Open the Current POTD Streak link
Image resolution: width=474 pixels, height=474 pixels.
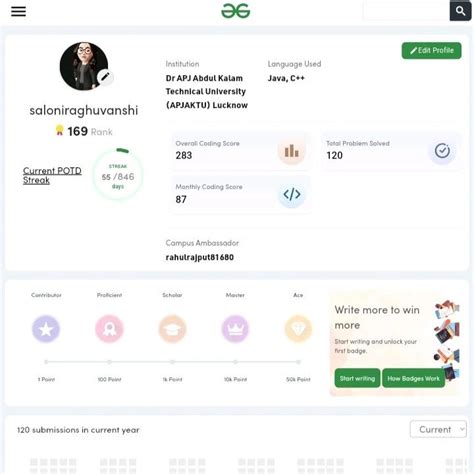point(52,175)
